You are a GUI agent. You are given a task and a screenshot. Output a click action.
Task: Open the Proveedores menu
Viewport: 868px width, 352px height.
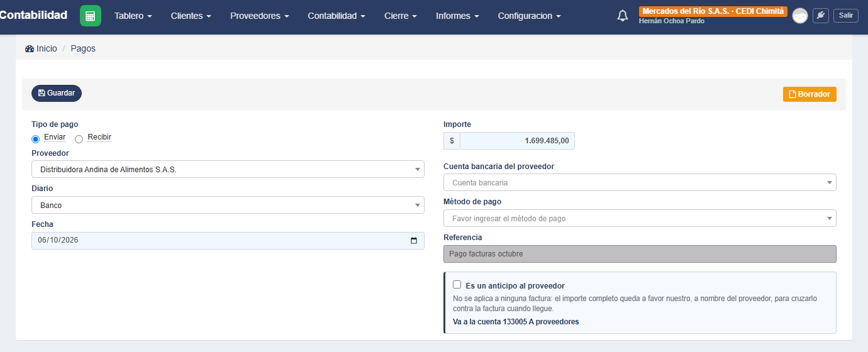click(260, 16)
